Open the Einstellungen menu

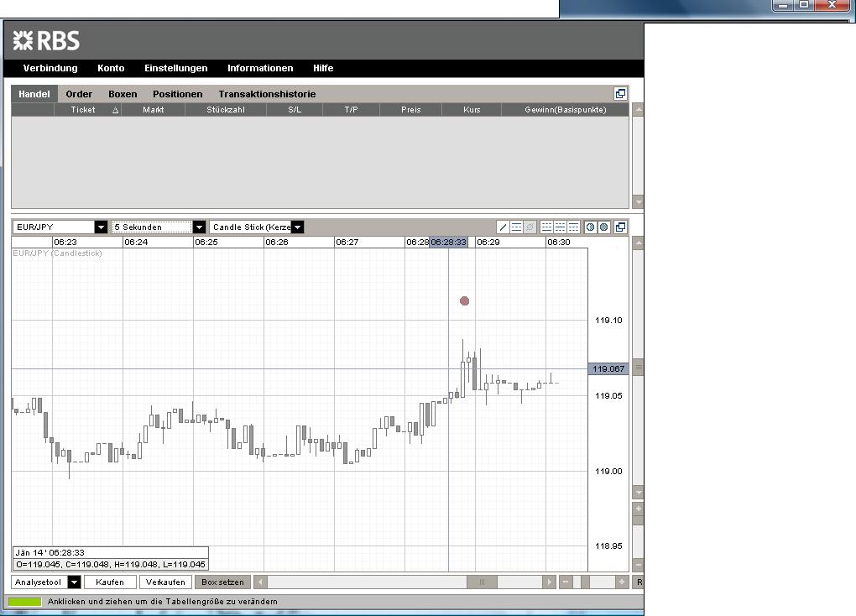[175, 68]
